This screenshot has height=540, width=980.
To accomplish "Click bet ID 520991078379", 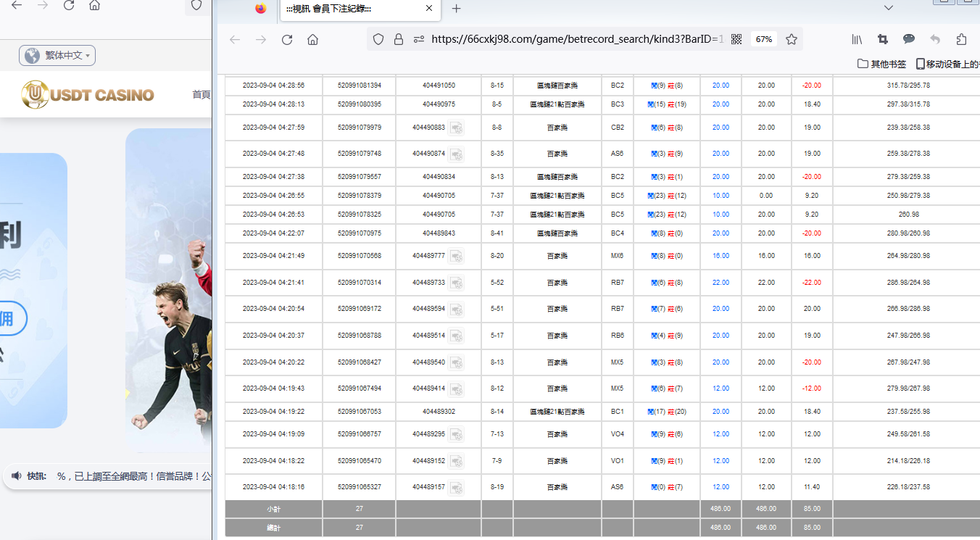I will coord(360,196).
